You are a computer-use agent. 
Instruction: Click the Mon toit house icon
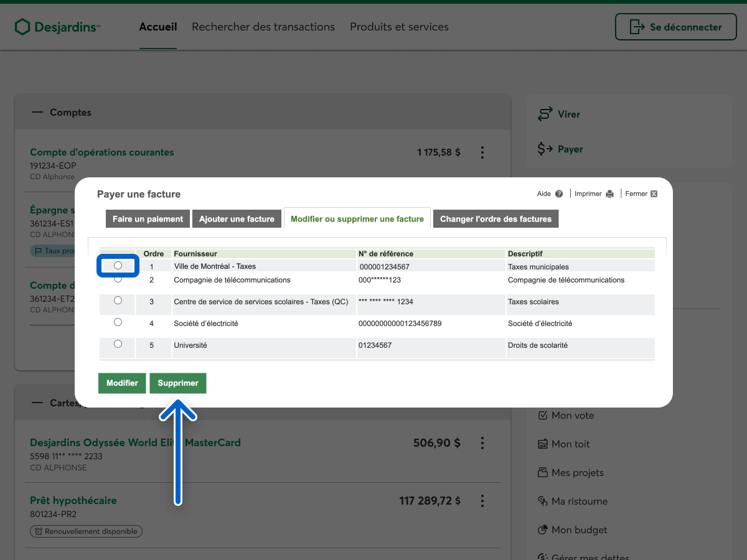(542, 444)
